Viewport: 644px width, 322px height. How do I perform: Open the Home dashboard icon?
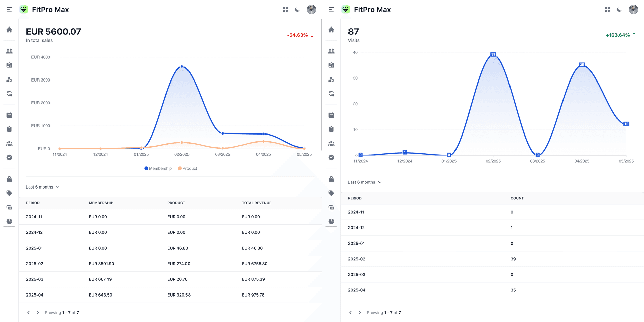(9, 30)
